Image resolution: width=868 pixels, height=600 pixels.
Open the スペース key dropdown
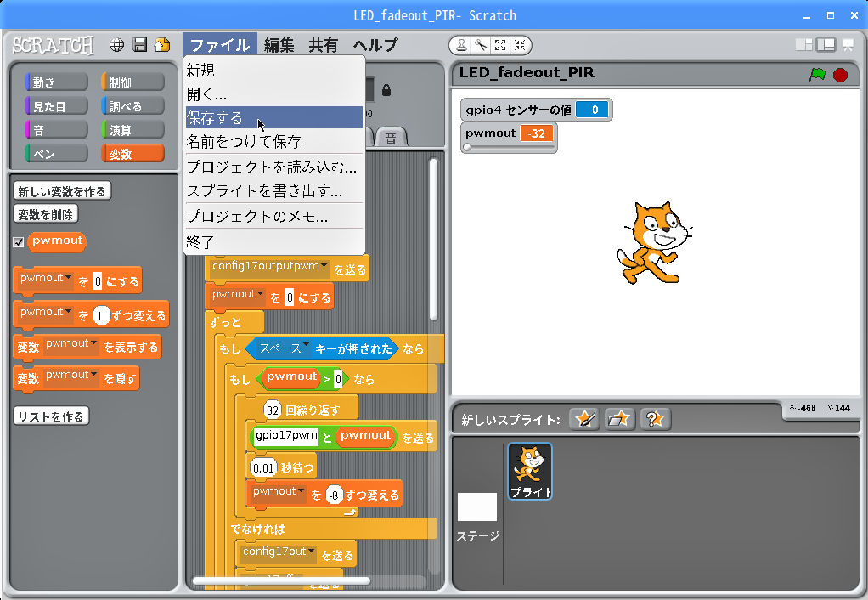[x=306, y=345]
